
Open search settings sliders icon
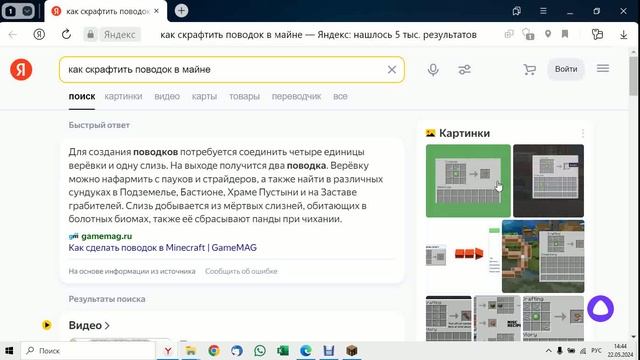pyautogui.click(x=464, y=70)
